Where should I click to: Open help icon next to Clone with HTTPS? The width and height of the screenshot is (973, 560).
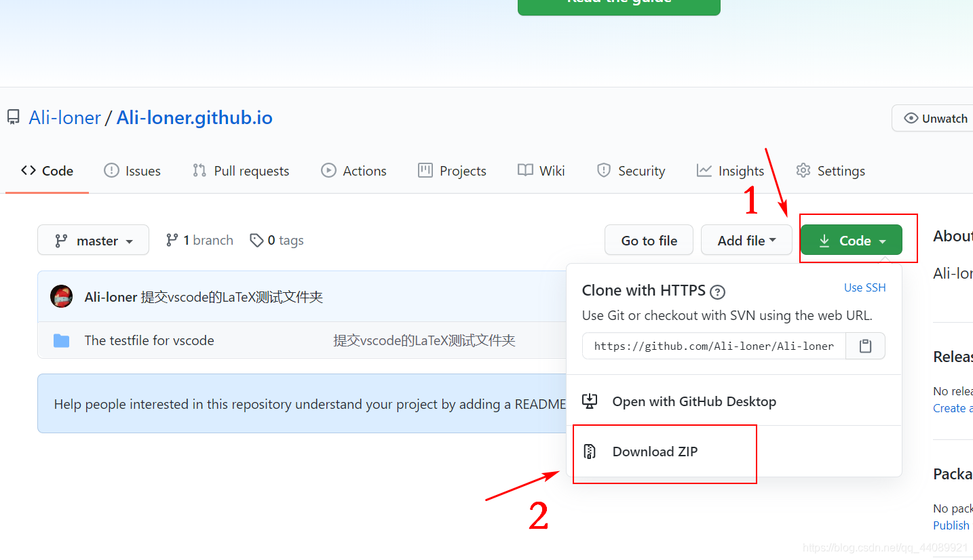click(x=717, y=292)
